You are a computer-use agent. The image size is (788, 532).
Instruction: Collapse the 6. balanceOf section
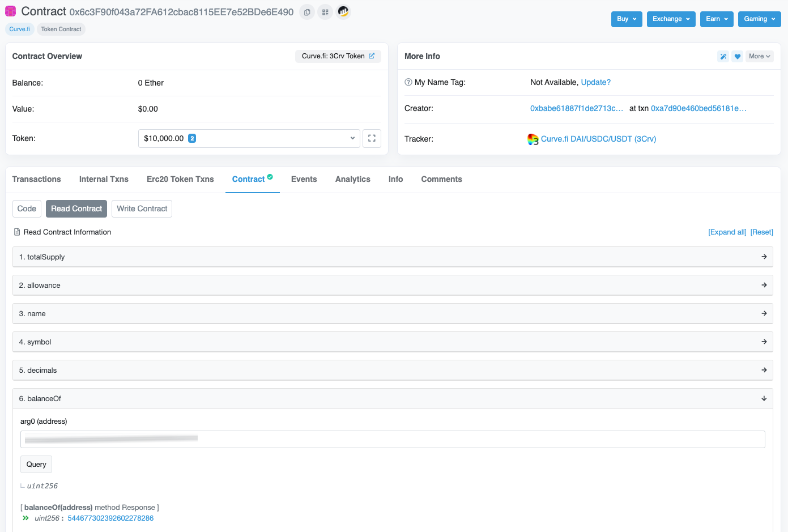pos(393,398)
